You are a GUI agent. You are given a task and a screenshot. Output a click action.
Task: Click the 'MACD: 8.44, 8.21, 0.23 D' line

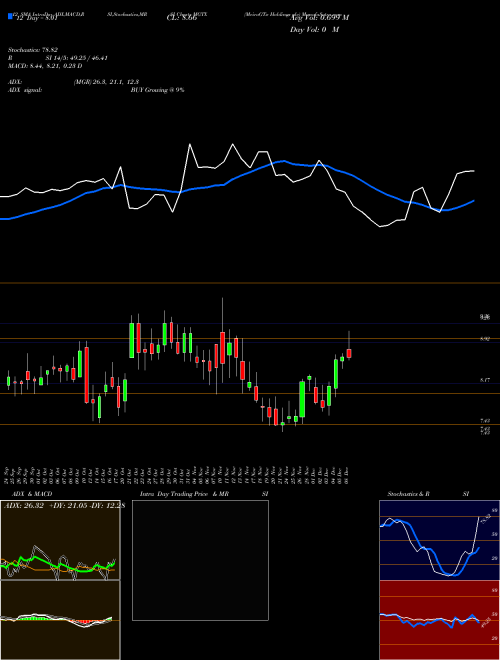click(x=45, y=66)
